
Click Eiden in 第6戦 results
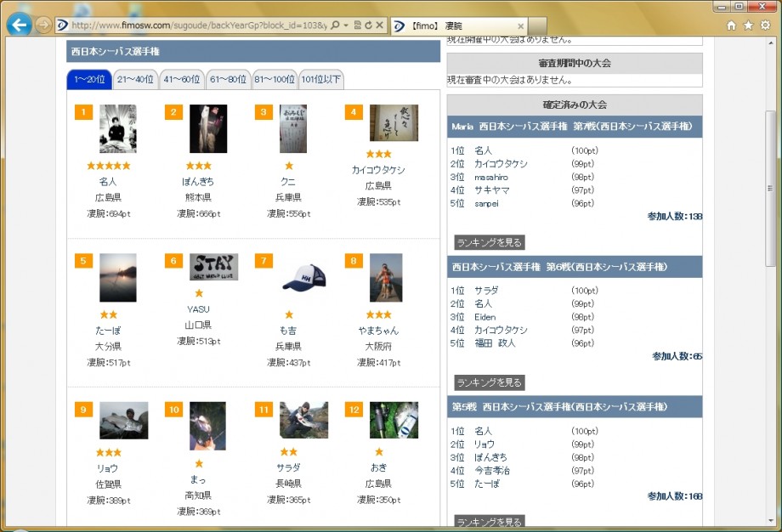click(484, 317)
